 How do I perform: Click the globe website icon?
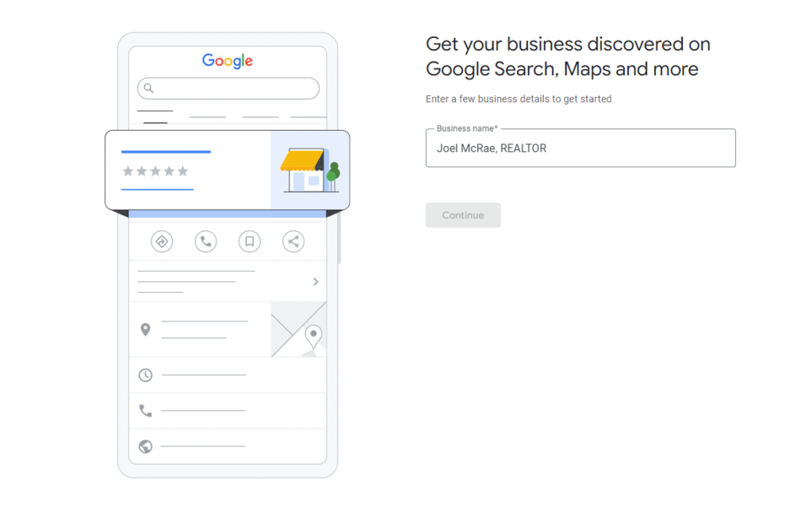pyautogui.click(x=146, y=446)
